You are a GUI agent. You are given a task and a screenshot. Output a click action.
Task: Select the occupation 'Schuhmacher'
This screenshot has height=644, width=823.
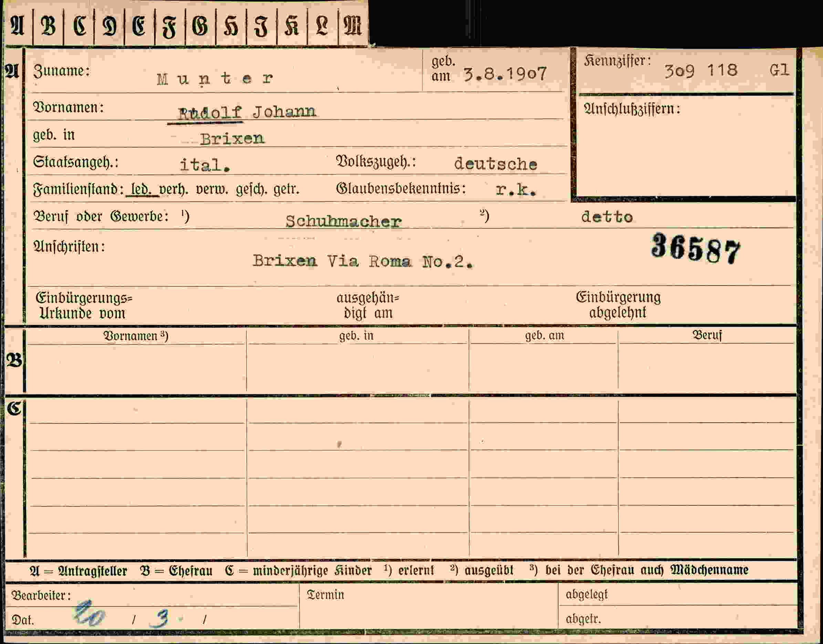pos(343,221)
